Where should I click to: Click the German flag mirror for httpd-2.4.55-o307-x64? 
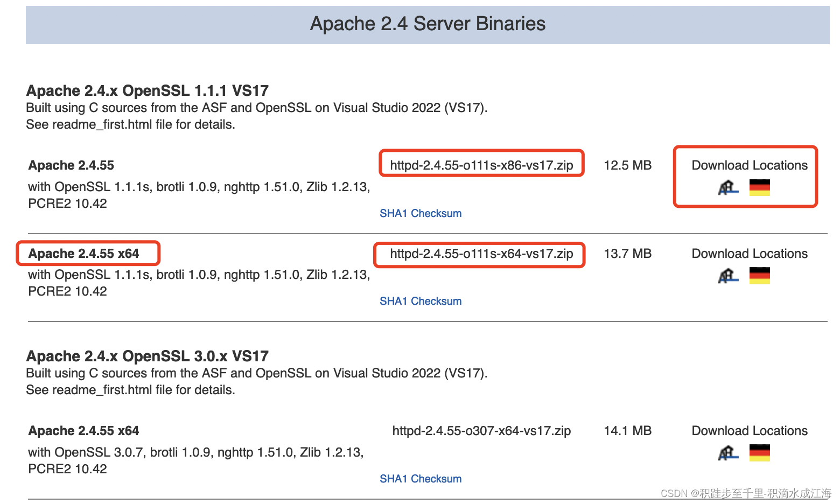[x=759, y=453]
